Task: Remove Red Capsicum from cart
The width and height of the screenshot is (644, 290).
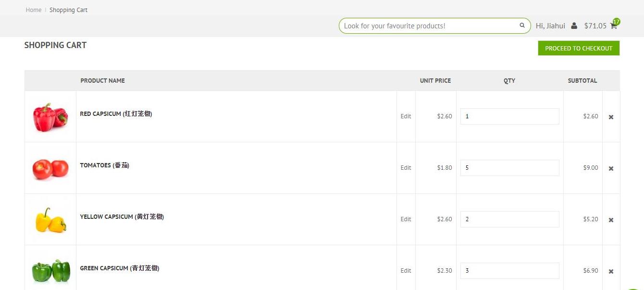Action: pyautogui.click(x=611, y=117)
